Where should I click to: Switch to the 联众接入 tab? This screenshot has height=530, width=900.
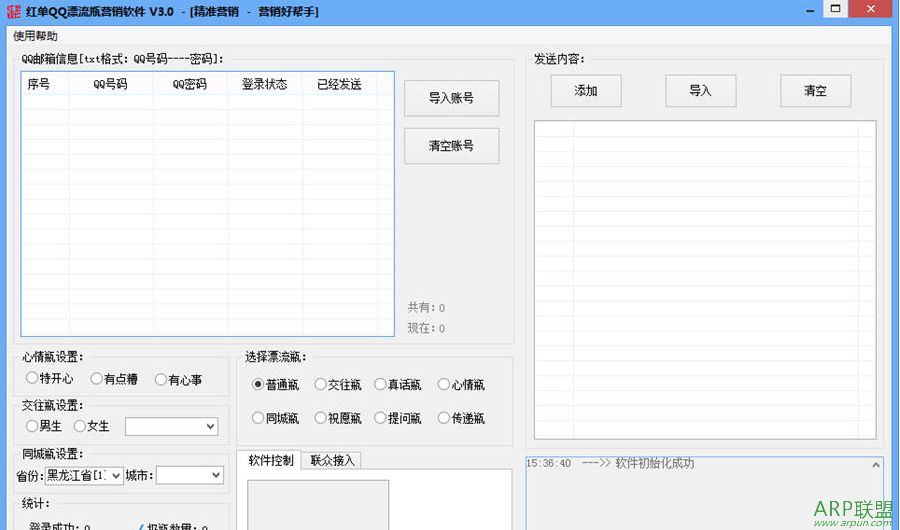click(332, 460)
